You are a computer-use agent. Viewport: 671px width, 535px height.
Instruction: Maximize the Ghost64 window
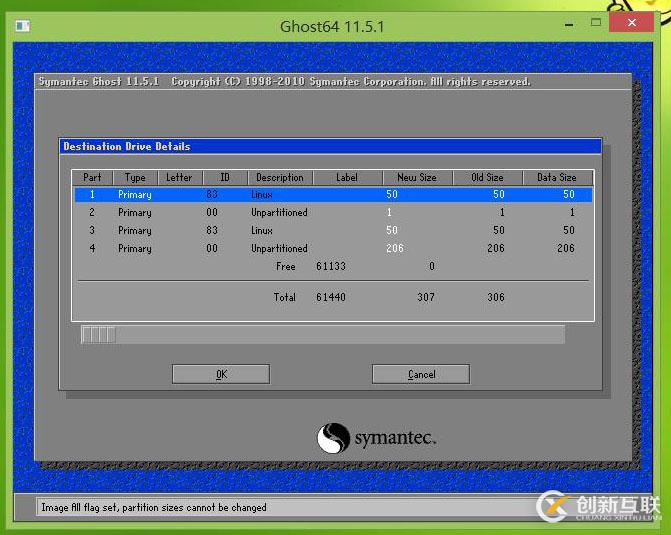596,23
